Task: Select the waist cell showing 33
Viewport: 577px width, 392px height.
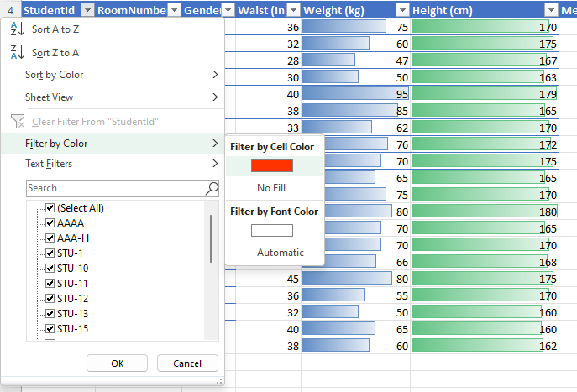Action: tap(268, 128)
